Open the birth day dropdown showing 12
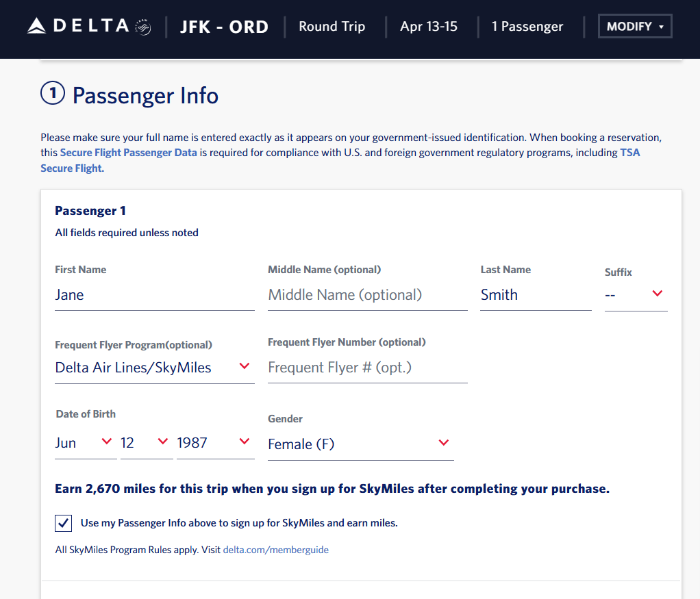The width and height of the screenshot is (700, 599). (145, 443)
